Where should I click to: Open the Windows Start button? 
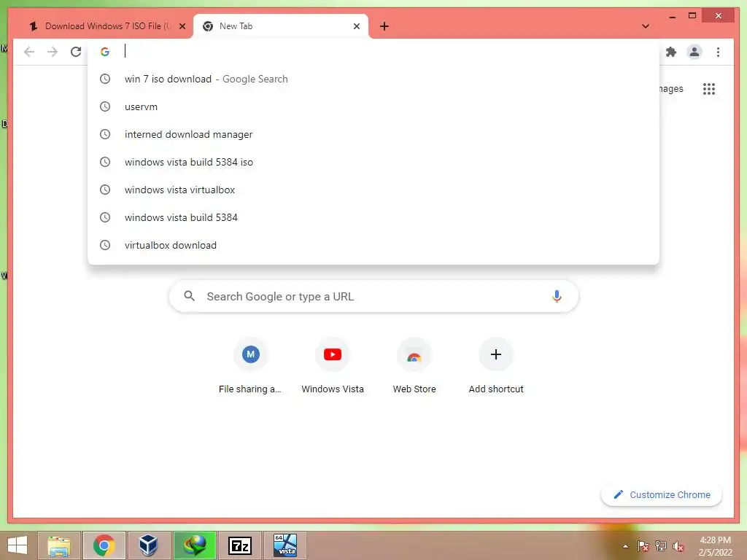click(18, 545)
